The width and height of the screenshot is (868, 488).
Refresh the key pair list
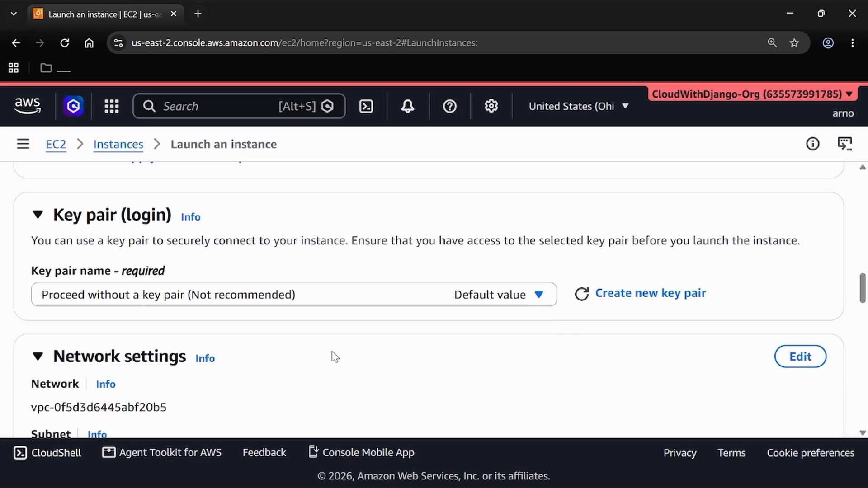click(582, 294)
